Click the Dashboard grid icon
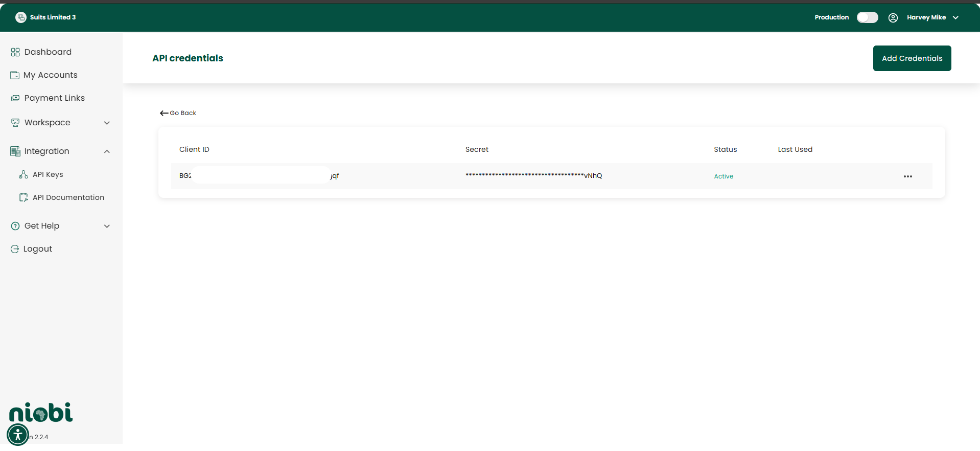The image size is (980, 451). [x=15, y=52]
